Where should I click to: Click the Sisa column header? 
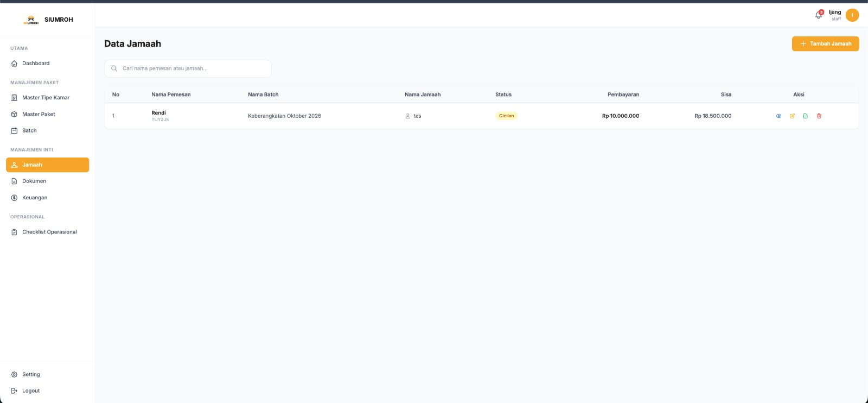click(726, 95)
